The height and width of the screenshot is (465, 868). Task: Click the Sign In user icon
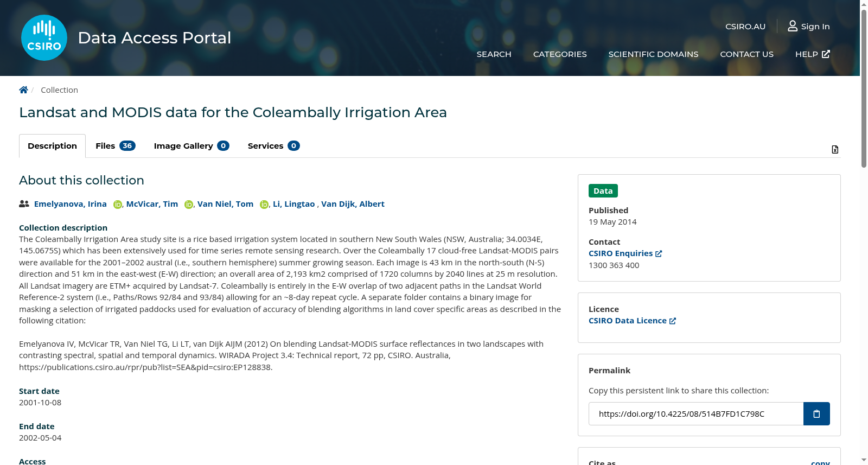pos(793,26)
